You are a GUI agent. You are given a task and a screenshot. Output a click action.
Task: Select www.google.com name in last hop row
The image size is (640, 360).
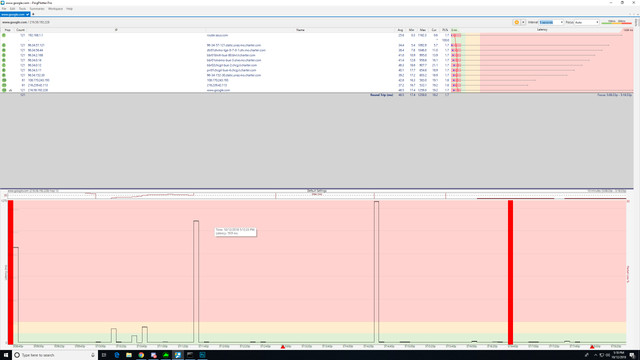point(218,90)
